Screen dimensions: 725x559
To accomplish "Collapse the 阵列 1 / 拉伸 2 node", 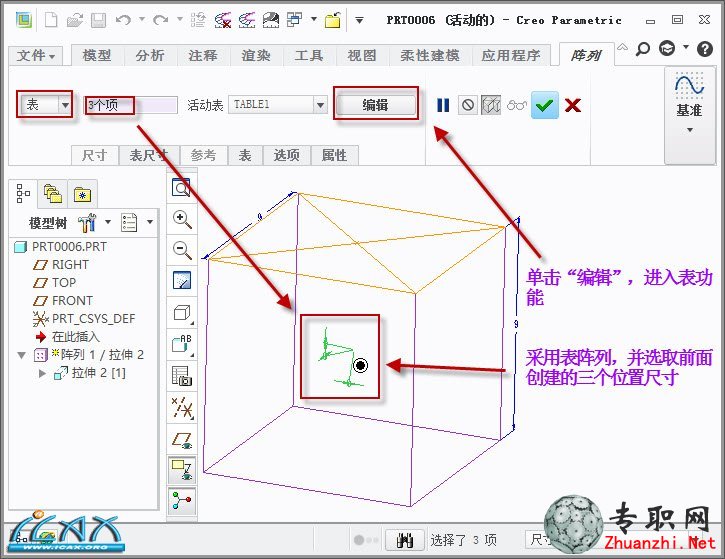I will point(21,355).
